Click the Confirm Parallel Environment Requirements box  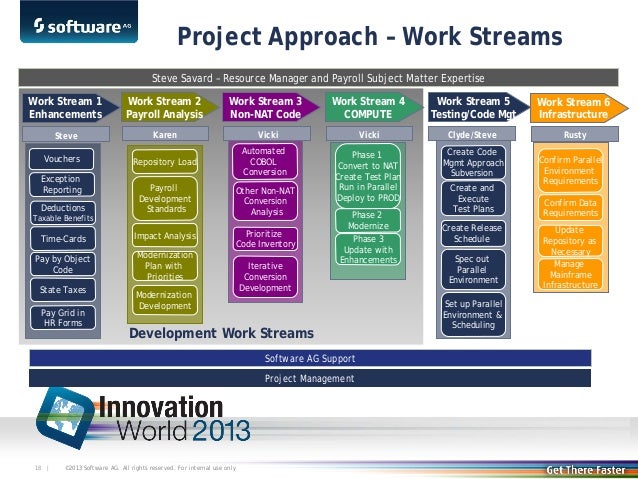570,171
